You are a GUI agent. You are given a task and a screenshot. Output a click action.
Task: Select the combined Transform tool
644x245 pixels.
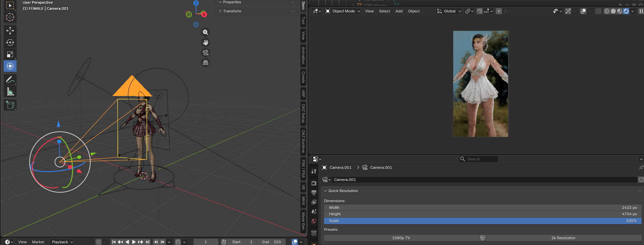click(10, 66)
